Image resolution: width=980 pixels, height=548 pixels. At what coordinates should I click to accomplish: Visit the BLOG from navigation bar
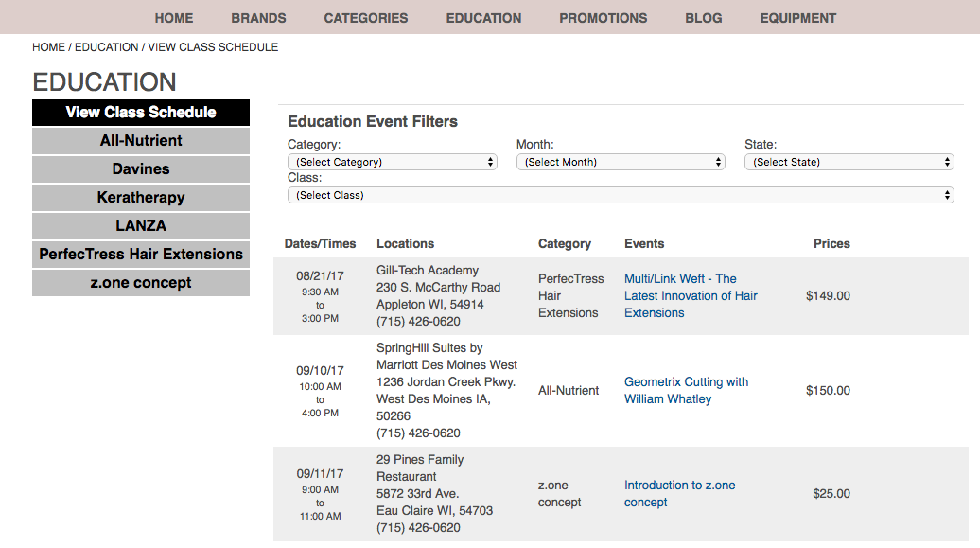pyautogui.click(x=704, y=18)
